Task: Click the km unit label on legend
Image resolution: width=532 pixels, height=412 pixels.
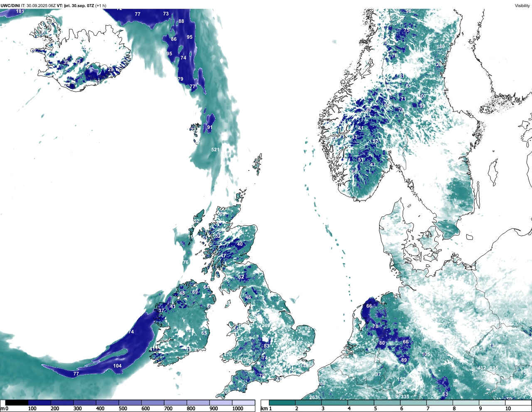Action: 264,409
